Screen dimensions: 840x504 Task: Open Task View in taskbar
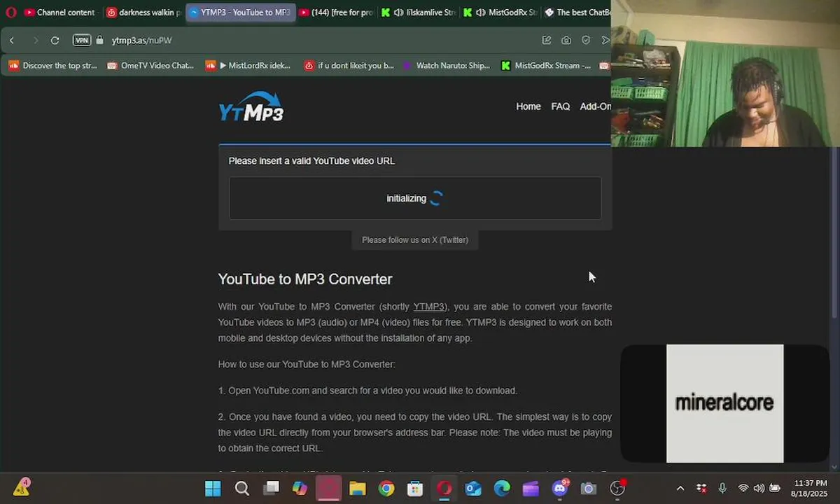[271, 489]
